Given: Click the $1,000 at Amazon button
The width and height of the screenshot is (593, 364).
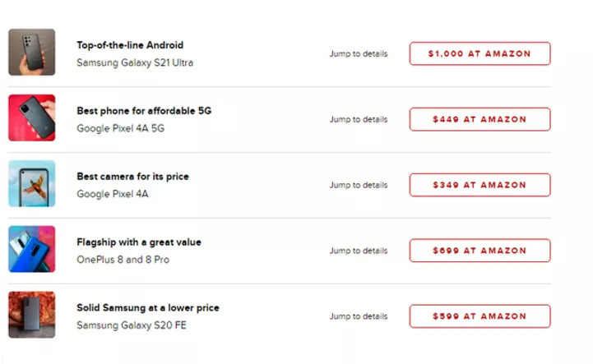Looking at the screenshot, I should coord(480,53).
